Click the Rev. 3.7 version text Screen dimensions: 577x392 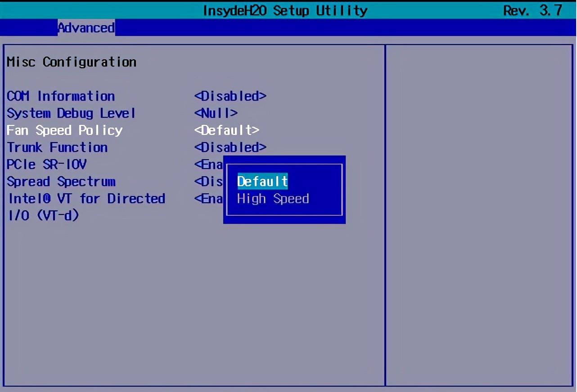click(x=533, y=10)
